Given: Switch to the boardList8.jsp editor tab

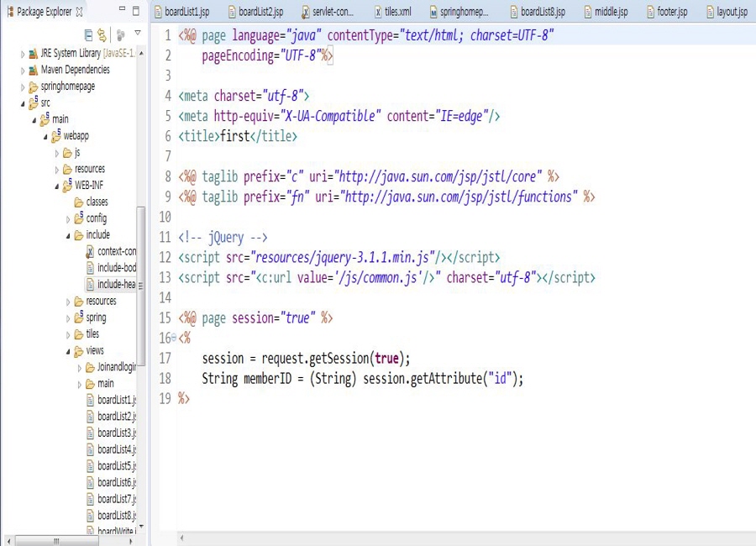Looking at the screenshot, I should coord(538,12).
